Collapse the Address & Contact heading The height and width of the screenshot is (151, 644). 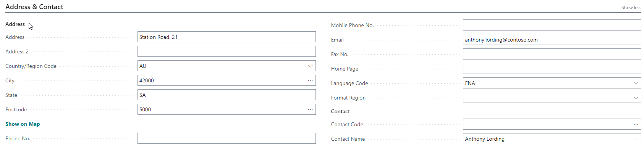pyautogui.click(x=34, y=7)
